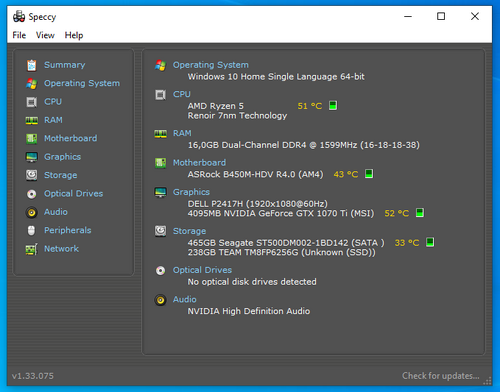Open the Help menu
The height and width of the screenshot is (392, 500).
tap(74, 35)
